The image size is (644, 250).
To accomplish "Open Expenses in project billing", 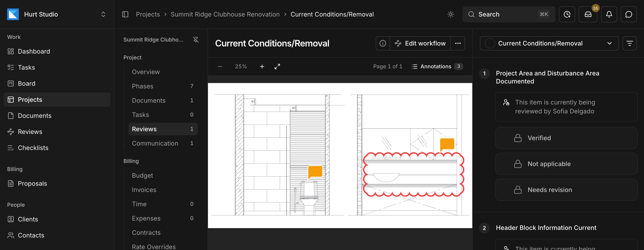I will pos(163,218).
